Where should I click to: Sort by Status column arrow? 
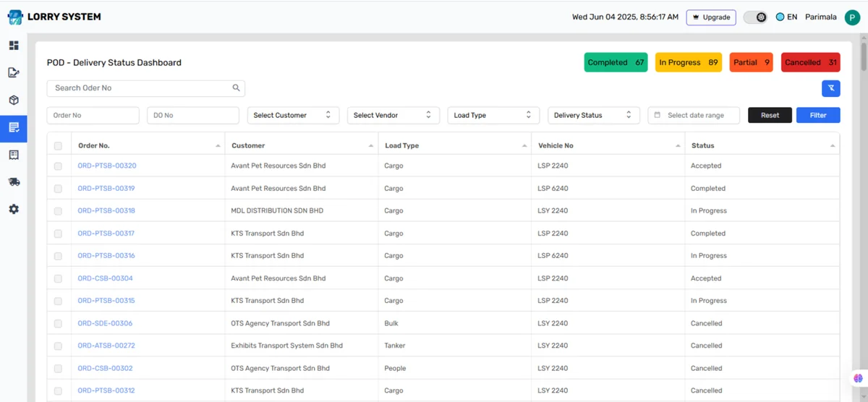833,146
